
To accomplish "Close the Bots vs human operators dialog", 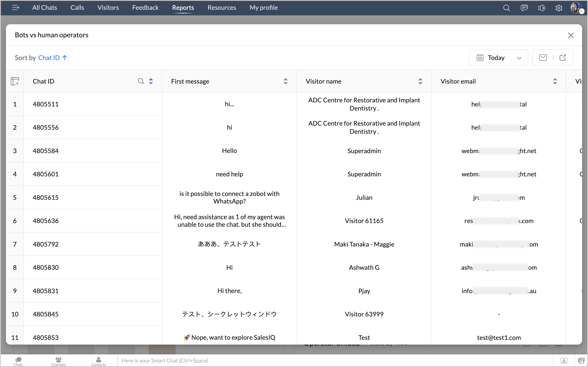I will click(x=570, y=35).
